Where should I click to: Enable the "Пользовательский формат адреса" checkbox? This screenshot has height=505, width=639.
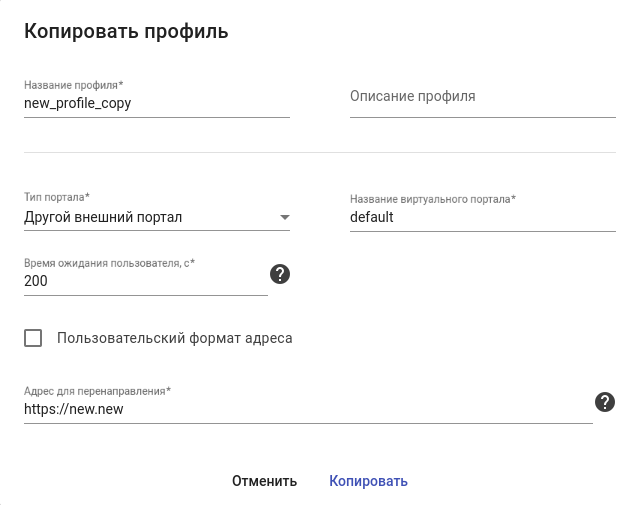point(33,338)
